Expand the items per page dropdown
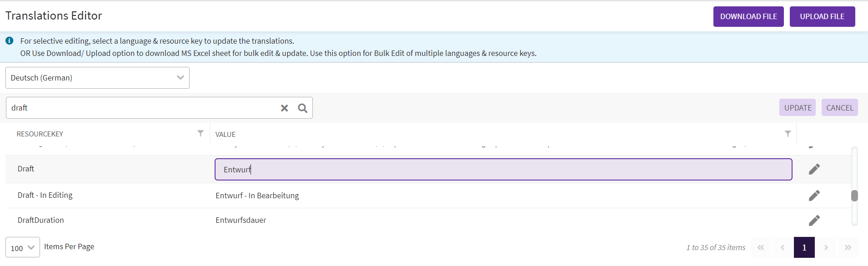 coord(23,248)
